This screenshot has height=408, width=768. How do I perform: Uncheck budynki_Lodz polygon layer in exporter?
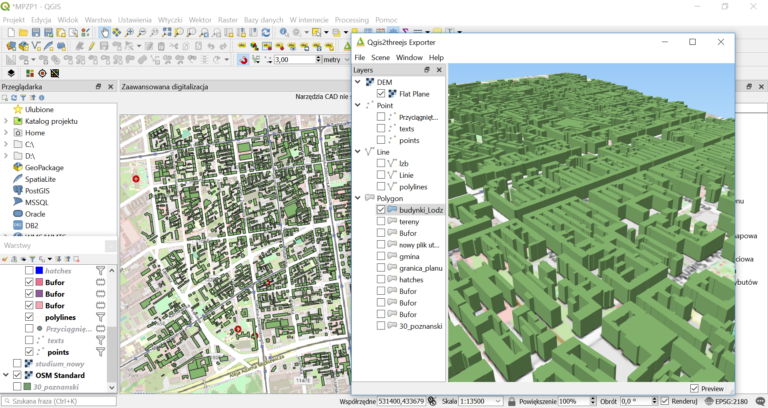[381, 210]
